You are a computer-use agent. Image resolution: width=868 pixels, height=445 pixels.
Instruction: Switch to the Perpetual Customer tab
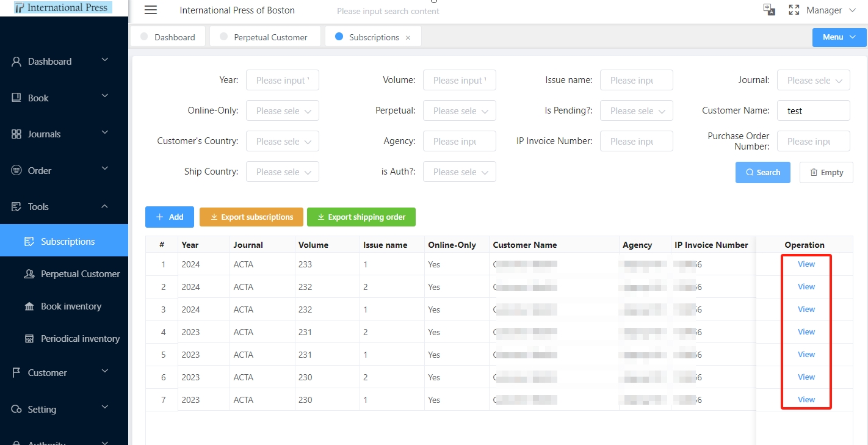pos(265,37)
